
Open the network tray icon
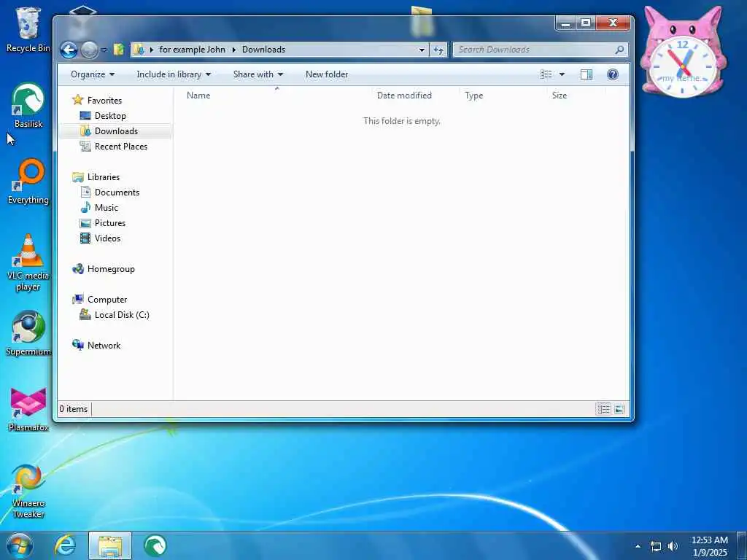point(656,547)
